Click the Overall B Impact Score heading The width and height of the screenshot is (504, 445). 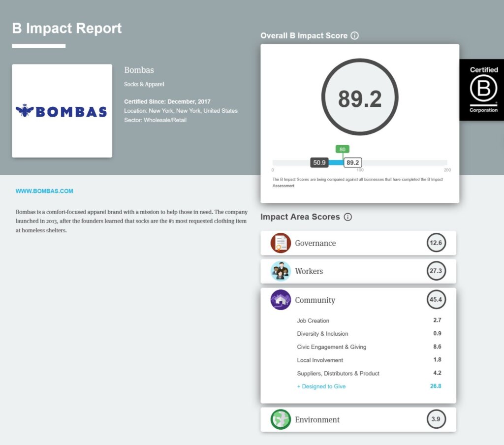pos(304,36)
